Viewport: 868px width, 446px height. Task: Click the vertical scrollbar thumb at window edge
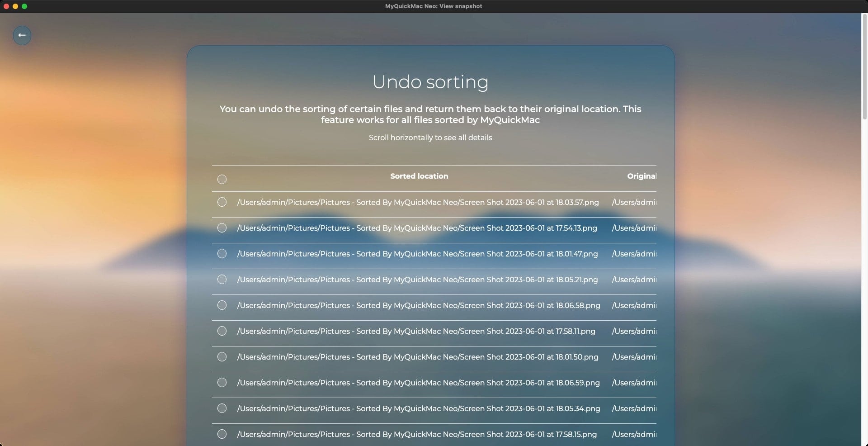pos(864,67)
